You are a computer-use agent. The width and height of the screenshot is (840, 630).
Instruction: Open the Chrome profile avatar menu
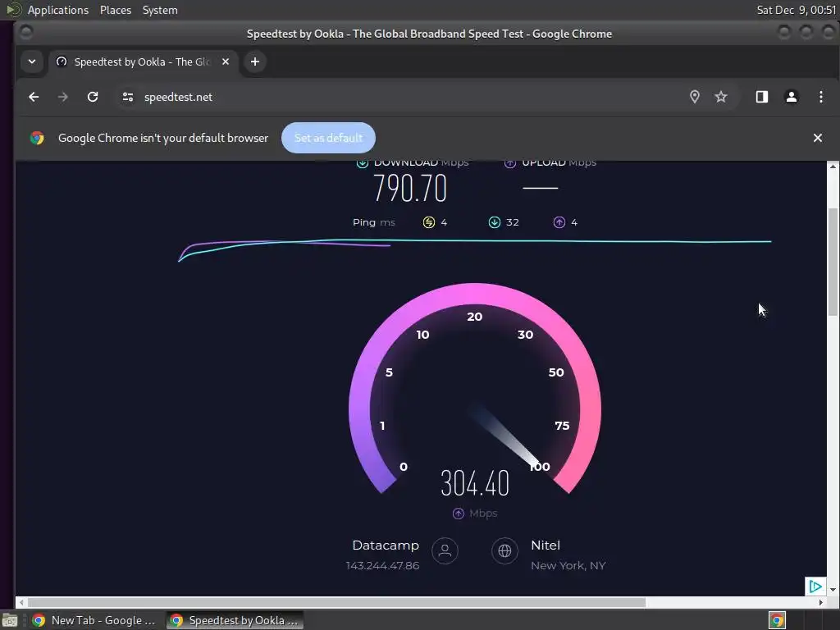[x=792, y=97]
